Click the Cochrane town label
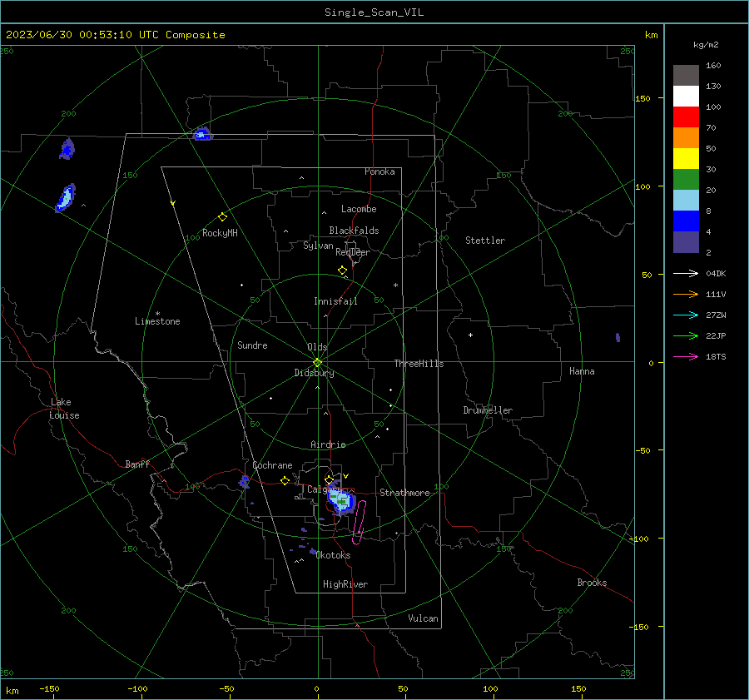 point(272,465)
